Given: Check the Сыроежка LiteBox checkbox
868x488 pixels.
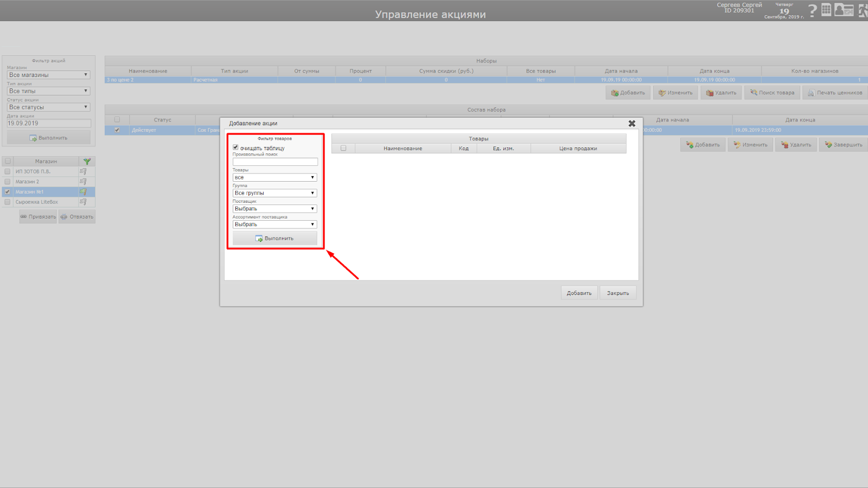Looking at the screenshot, I should (x=8, y=202).
